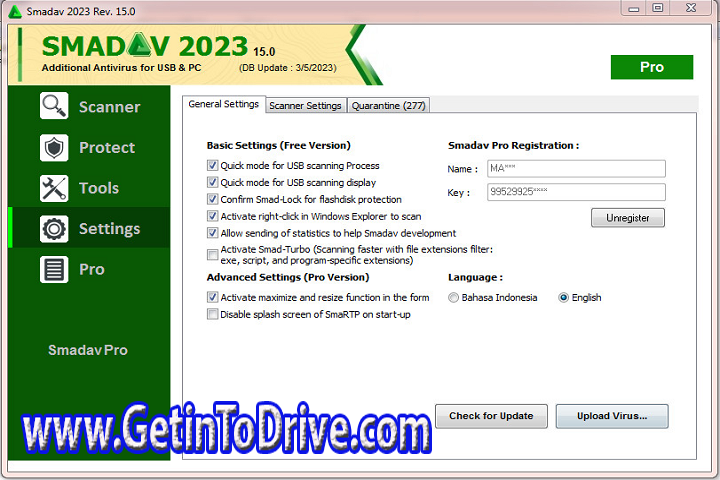Click the registration Key field
720x480 pixels.
point(576,192)
